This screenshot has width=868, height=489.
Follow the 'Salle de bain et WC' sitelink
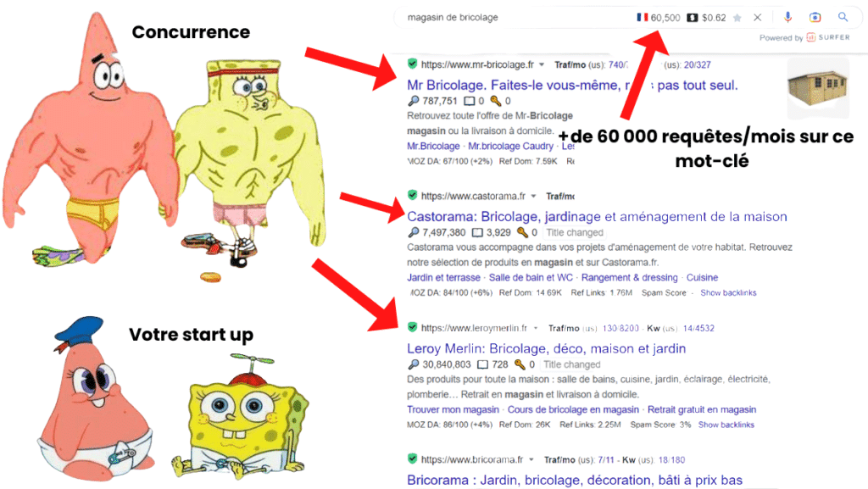pos(531,278)
